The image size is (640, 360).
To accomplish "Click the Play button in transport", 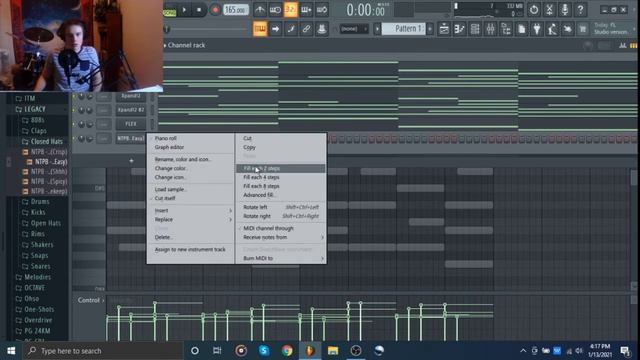I will (x=184, y=9).
